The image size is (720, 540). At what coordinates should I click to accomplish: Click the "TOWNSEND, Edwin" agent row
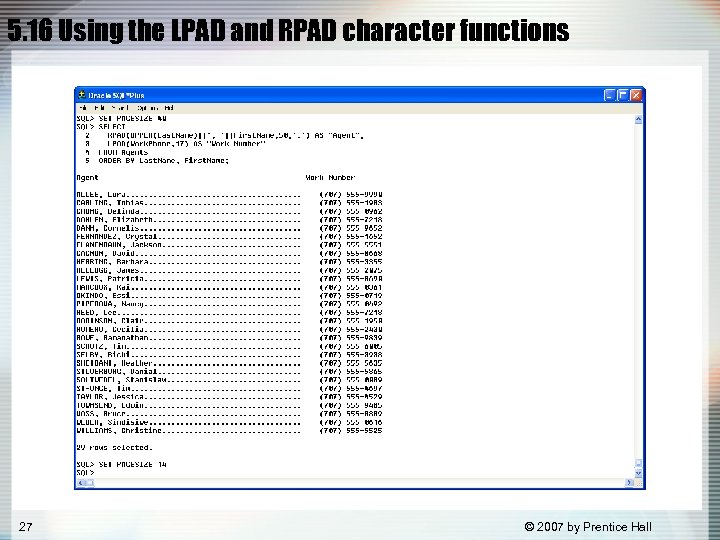click(229, 405)
